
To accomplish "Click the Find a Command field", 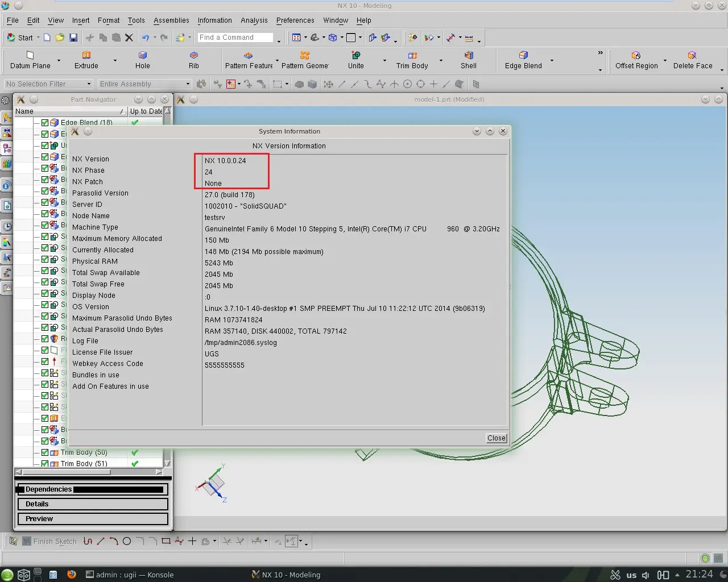I will 235,38.
